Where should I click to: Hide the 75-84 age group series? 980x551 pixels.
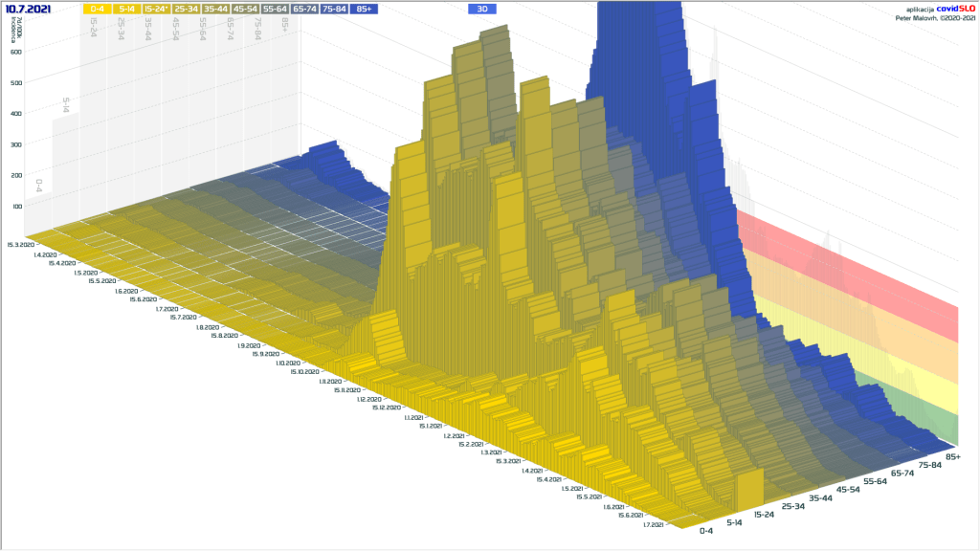point(334,8)
